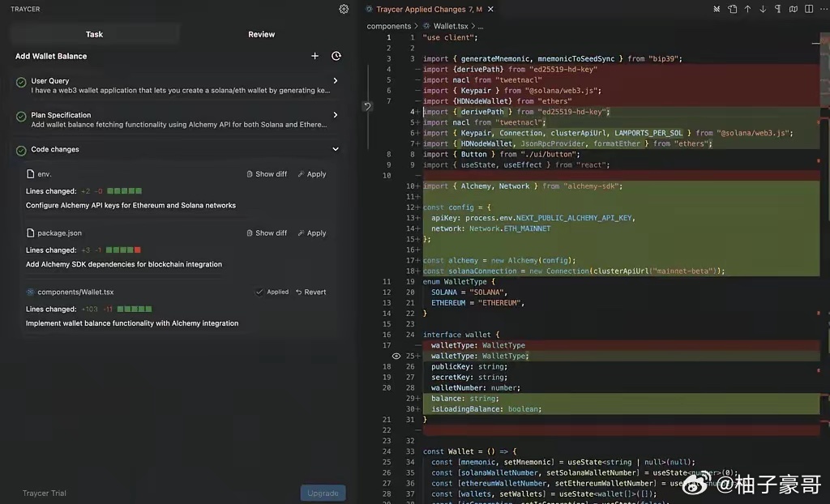This screenshot has height=504, width=830.
Task: Toggle whitespace pilcrow icon
Action: [x=777, y=9]
